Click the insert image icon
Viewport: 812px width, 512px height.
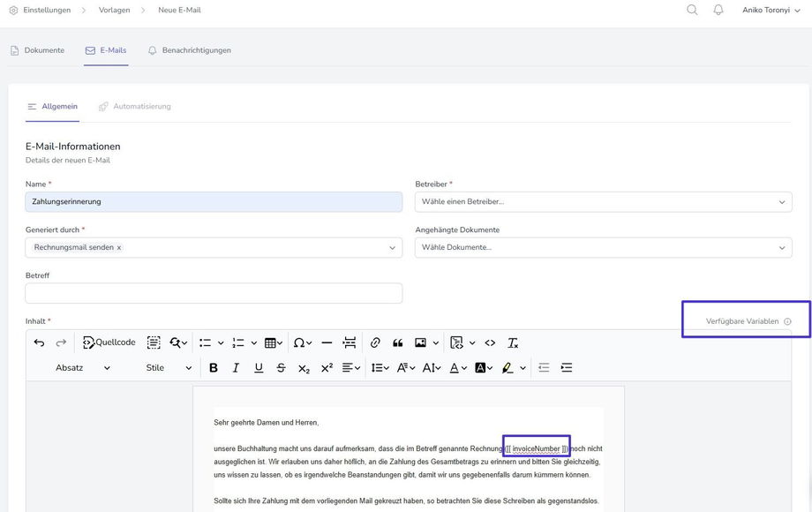(x=421, y=343)
